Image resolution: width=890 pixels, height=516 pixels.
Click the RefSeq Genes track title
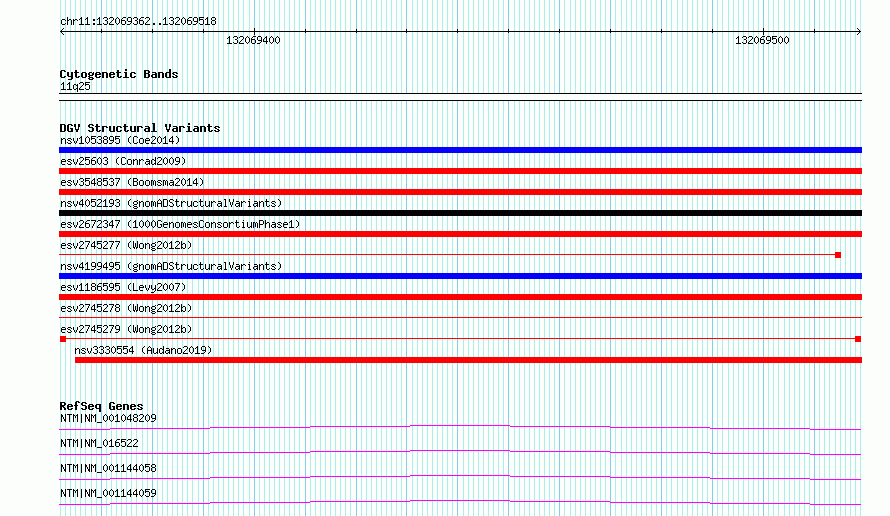tap(101, 406)
